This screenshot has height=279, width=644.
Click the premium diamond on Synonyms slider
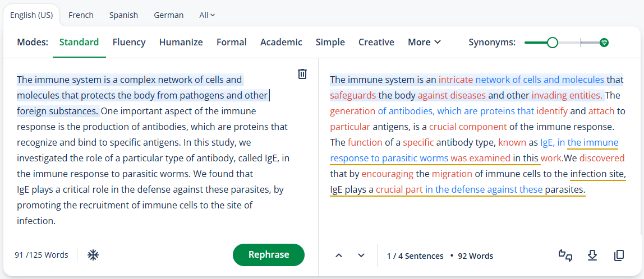(x=604, y=42)
